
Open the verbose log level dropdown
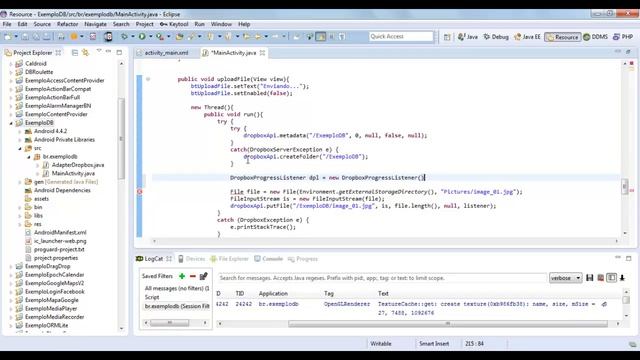[566, 278]
